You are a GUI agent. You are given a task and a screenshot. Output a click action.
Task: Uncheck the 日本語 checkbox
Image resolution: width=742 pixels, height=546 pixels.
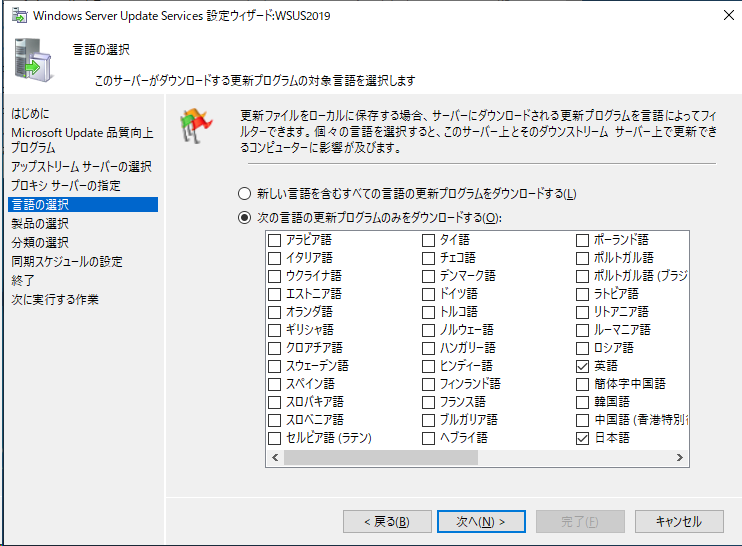[x=583, y=438]
